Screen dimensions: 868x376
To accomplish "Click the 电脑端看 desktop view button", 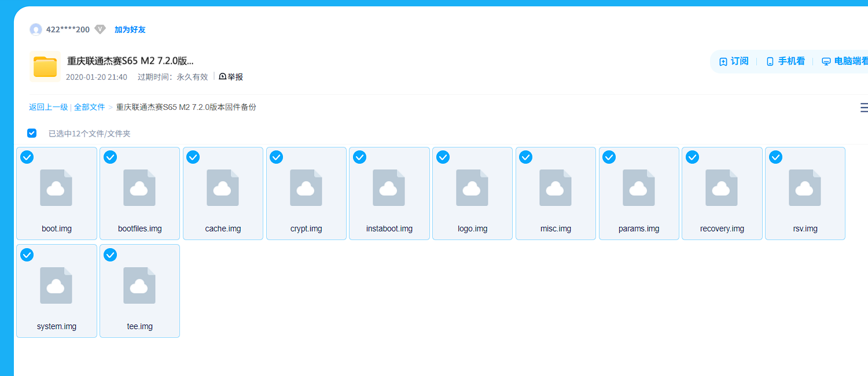I will tap(845, 61).
